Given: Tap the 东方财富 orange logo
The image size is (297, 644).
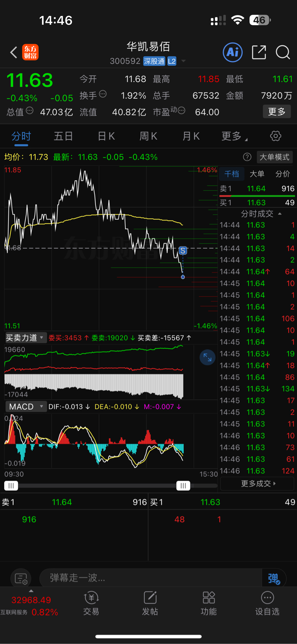Looking at the screenshot, I should click(x=30, y=52).
